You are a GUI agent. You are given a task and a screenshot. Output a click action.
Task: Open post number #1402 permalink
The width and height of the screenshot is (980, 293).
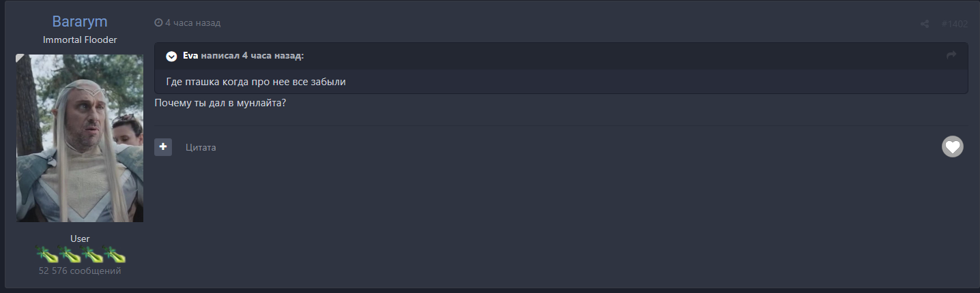954,24
